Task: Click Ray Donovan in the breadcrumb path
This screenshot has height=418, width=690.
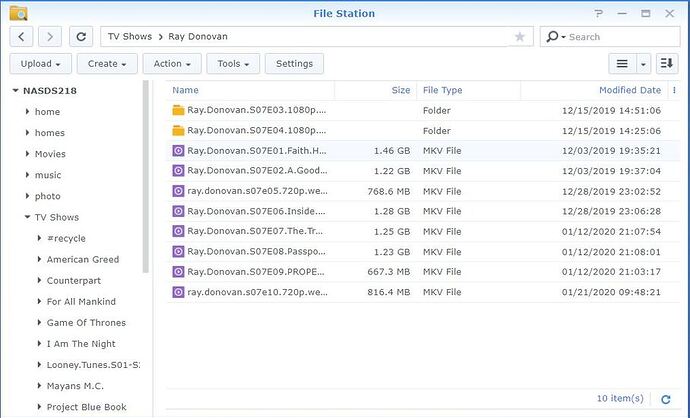Action: (x=198, y=37)
